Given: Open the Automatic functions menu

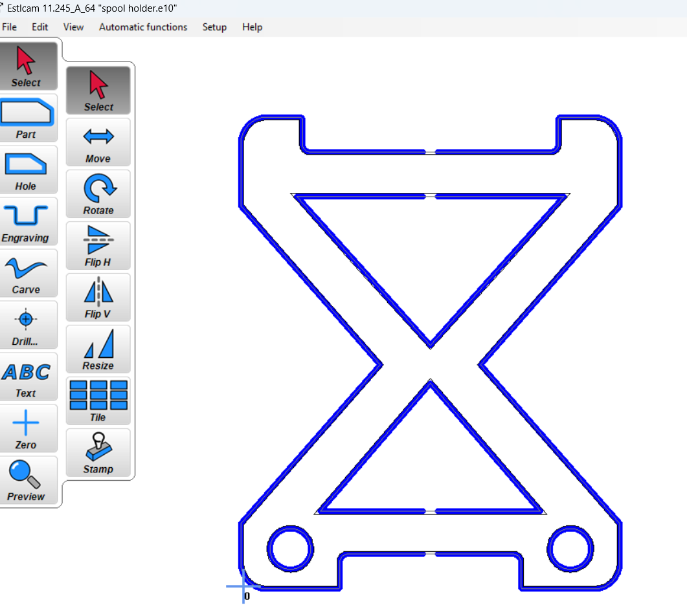Looking at the screenshot, I should coord(143,27).
